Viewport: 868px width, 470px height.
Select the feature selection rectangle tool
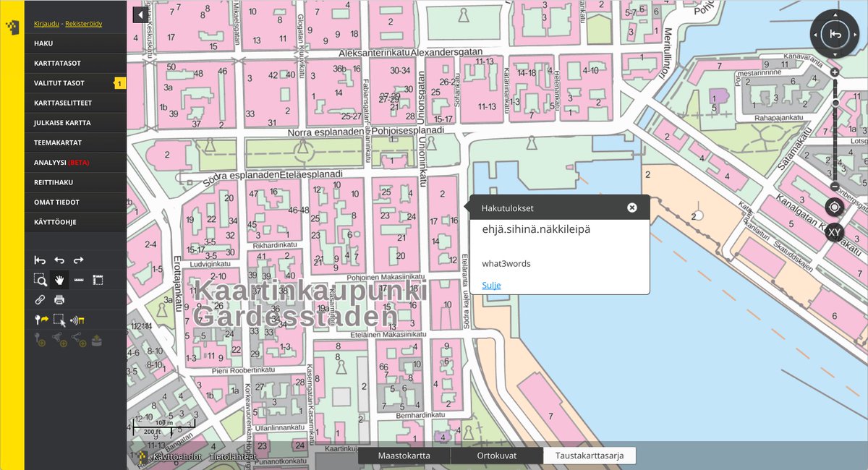[x=59, y=320]
